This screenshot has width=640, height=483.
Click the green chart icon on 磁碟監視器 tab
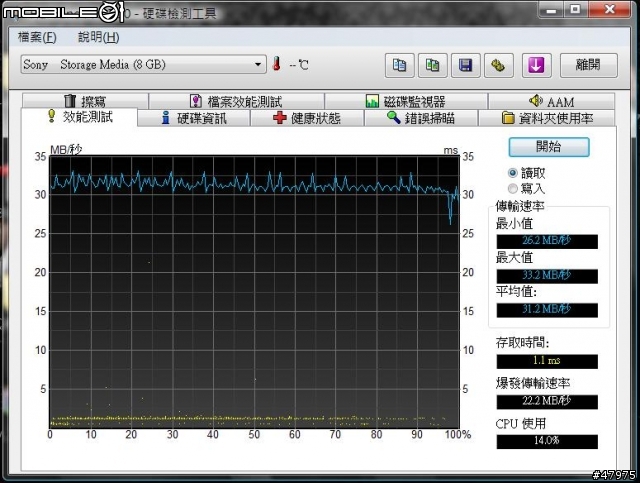click(372, 101)
